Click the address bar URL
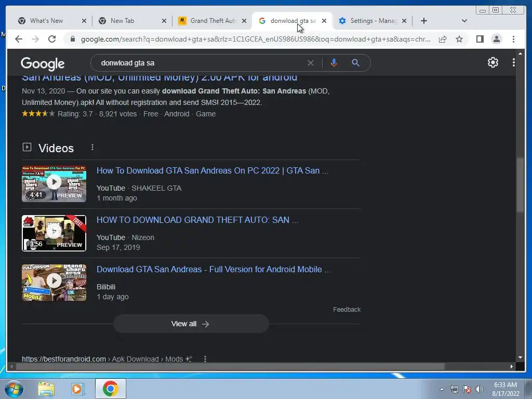This screenshot has height=399, width=532. 256,39
